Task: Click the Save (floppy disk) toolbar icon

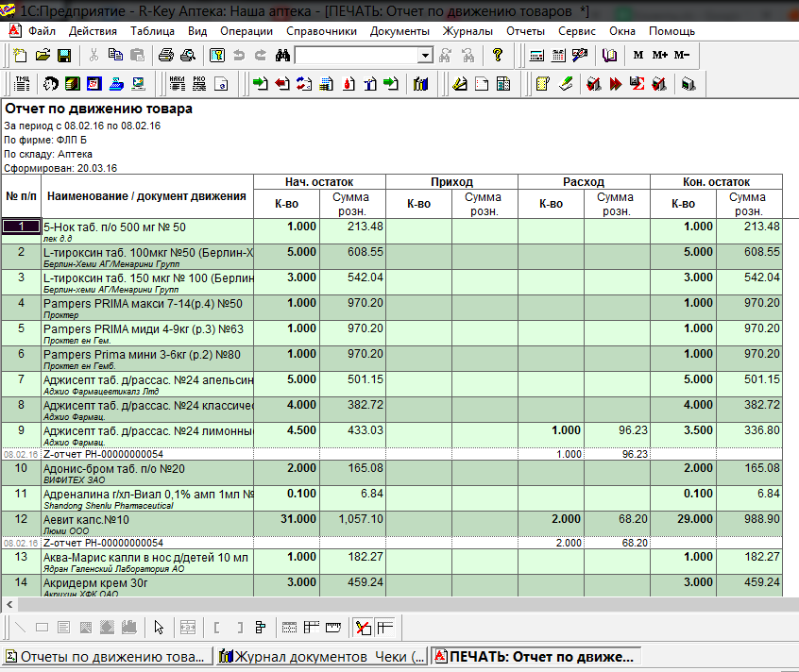Action: [65, 56]
